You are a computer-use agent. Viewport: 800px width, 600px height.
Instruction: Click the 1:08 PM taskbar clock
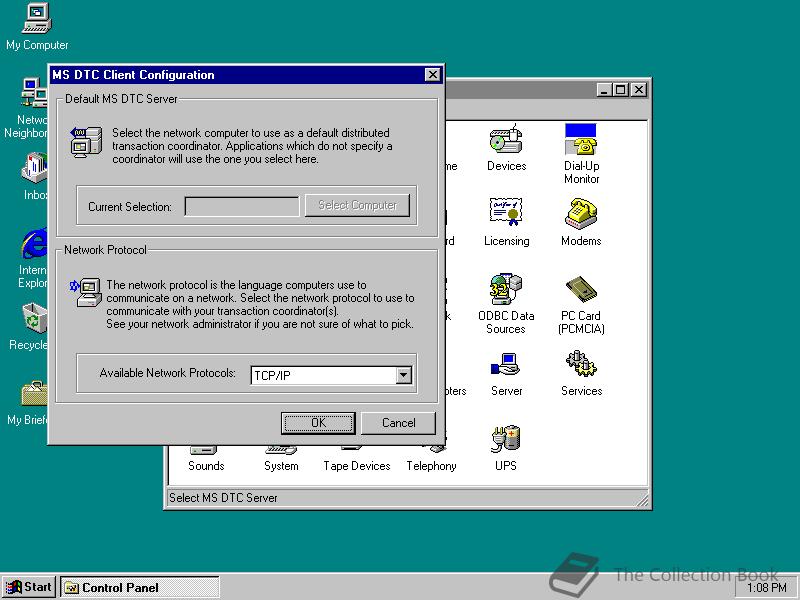click(x=767, y=588)
